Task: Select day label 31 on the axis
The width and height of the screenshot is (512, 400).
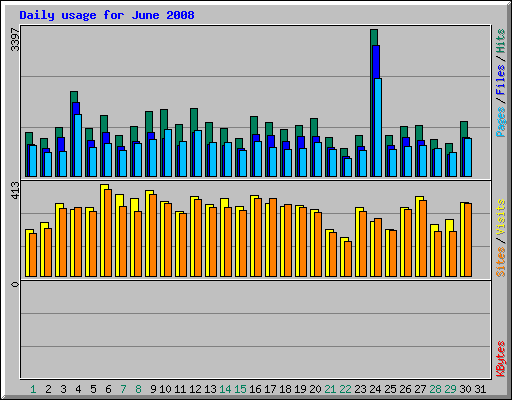Action: pyautogui.click(x=480, y=389)
